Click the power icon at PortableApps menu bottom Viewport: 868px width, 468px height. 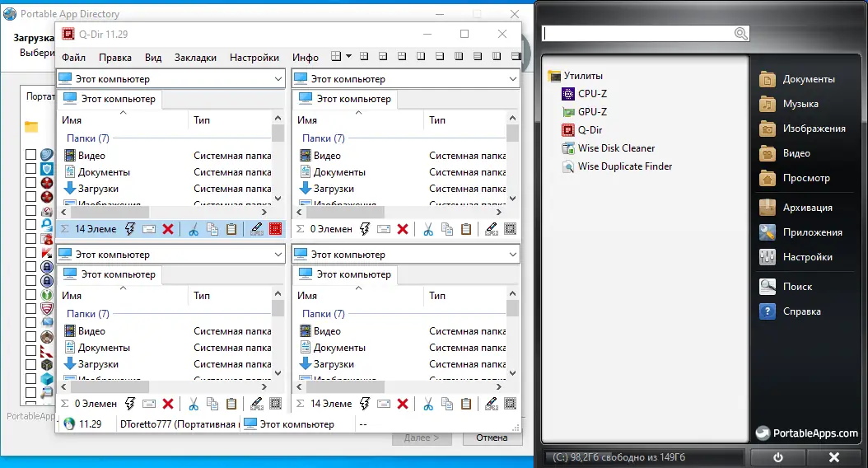click(777, 457)
